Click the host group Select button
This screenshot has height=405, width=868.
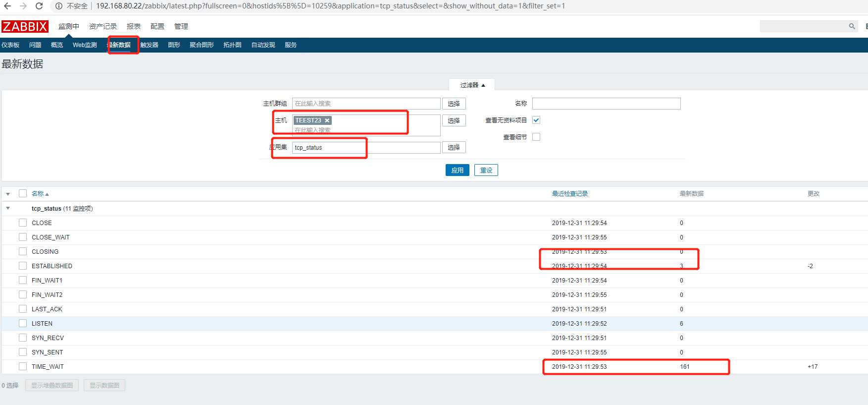(454, 104)
